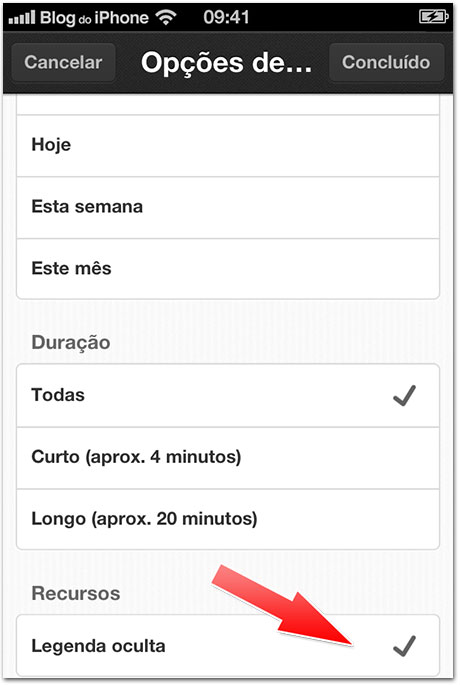The image size is (460, 685).
Task: Tap the battery charging icon
Action: 433,17
